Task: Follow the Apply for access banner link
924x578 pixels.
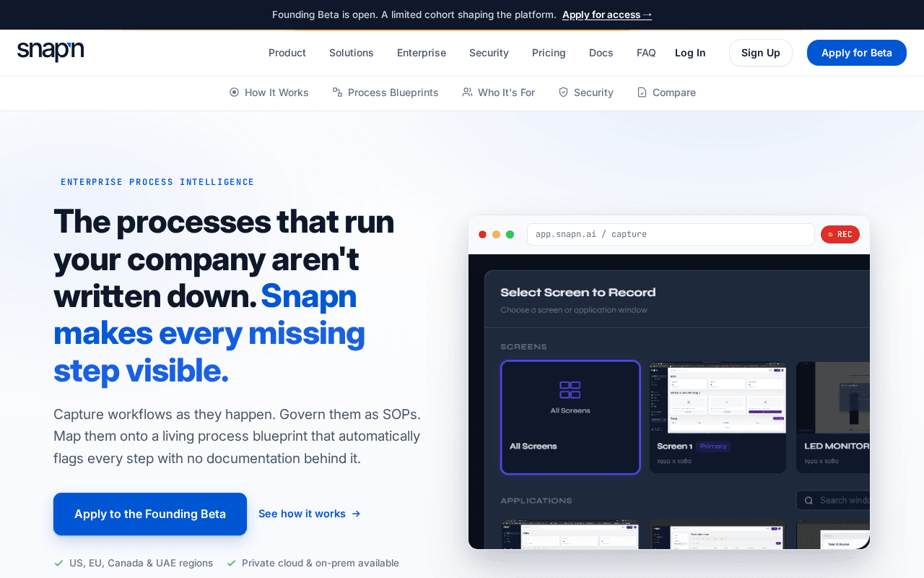Action: (607, 14)
